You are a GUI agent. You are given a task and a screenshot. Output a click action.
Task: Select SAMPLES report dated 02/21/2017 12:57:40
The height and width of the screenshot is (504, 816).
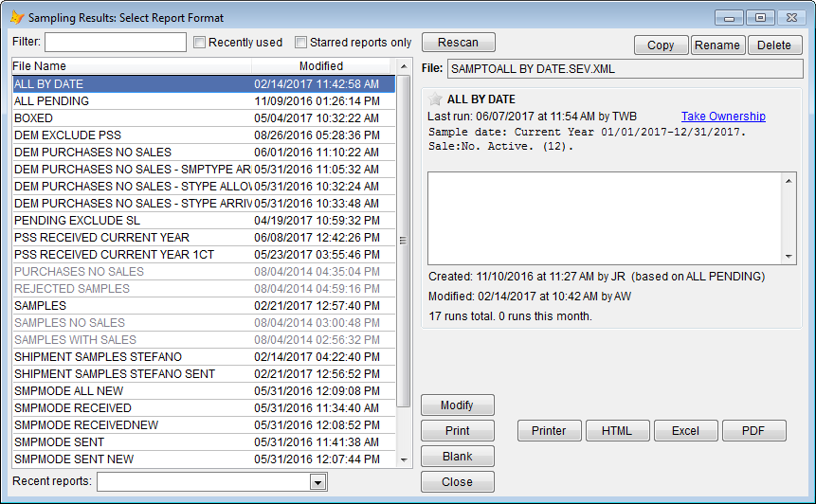coord(204,306)
